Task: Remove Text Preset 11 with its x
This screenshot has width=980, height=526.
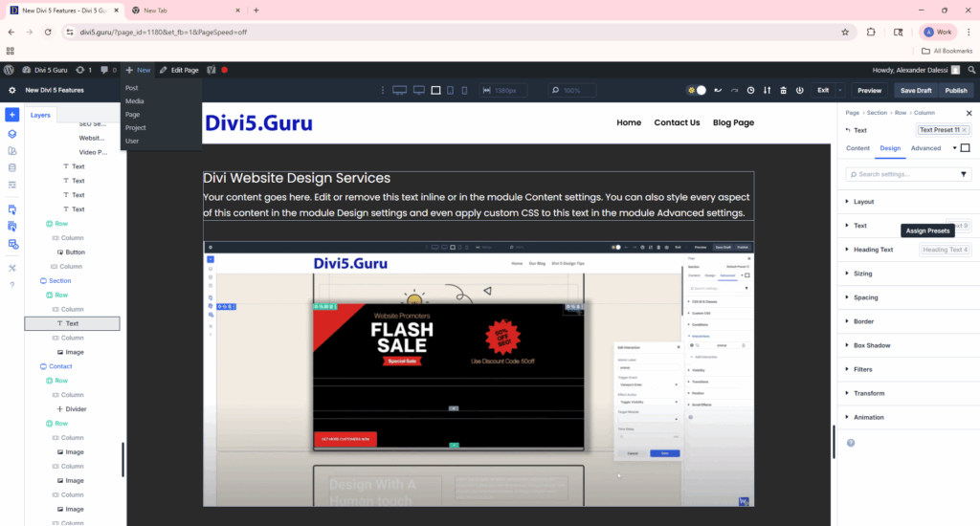Action: click(966, 130)
